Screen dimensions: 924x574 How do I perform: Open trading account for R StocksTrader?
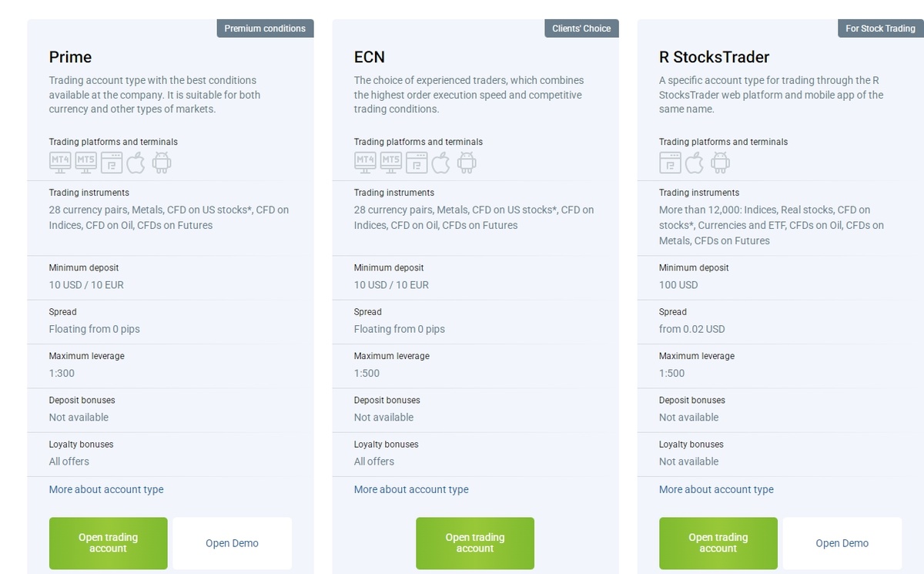pos(718,543)
